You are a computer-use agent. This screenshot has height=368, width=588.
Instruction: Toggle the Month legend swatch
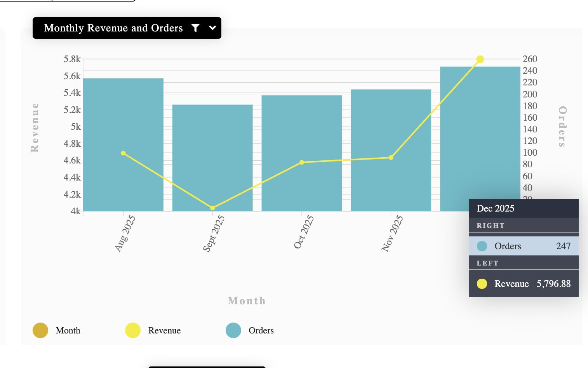point(40,330)
